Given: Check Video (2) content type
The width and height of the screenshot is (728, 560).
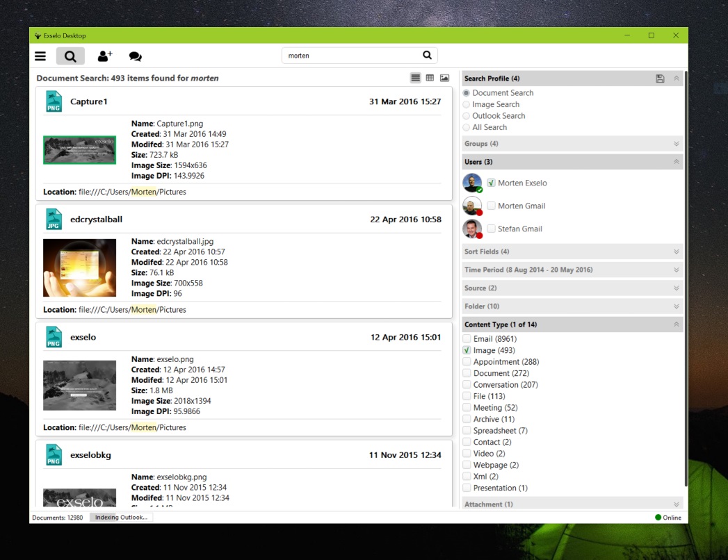Looking at the screenshot, I should [467, 453].
